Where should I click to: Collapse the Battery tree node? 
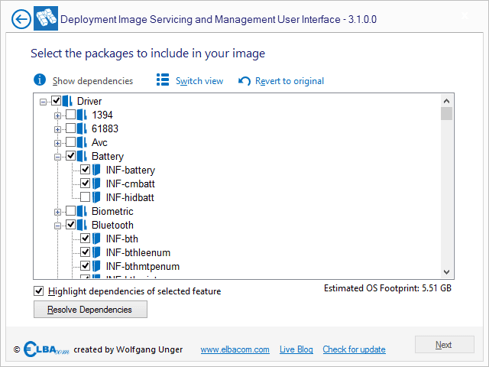coord(57,157)
